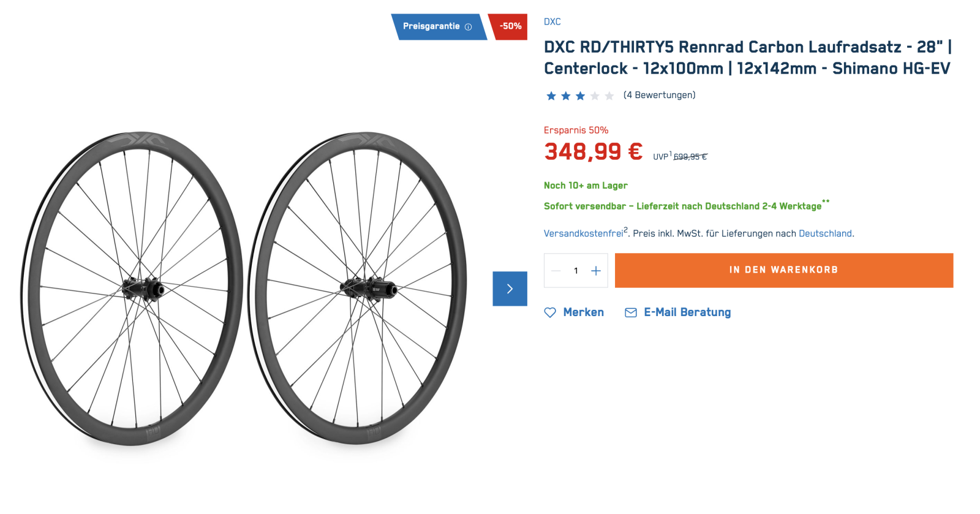The width and height of the screenshot is (980, 514).
Task: Decrease quantity with the minus icon
Action: click(x=556, y=271)
